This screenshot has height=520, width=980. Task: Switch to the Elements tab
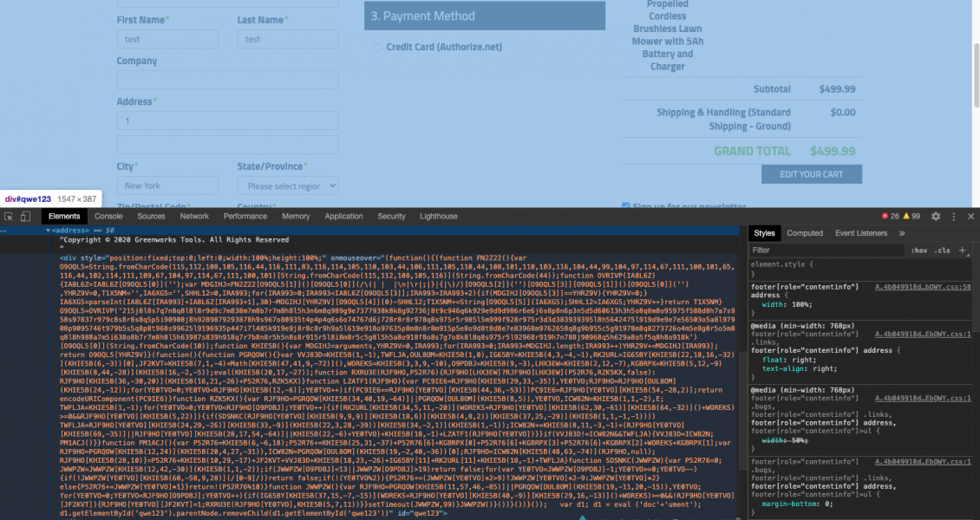click(64, 216)
